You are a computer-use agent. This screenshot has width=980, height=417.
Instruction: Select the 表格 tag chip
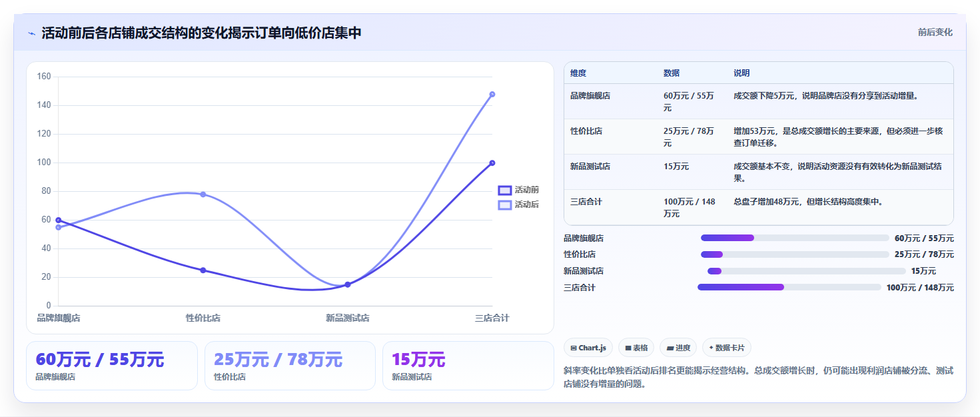coord(636,348)
